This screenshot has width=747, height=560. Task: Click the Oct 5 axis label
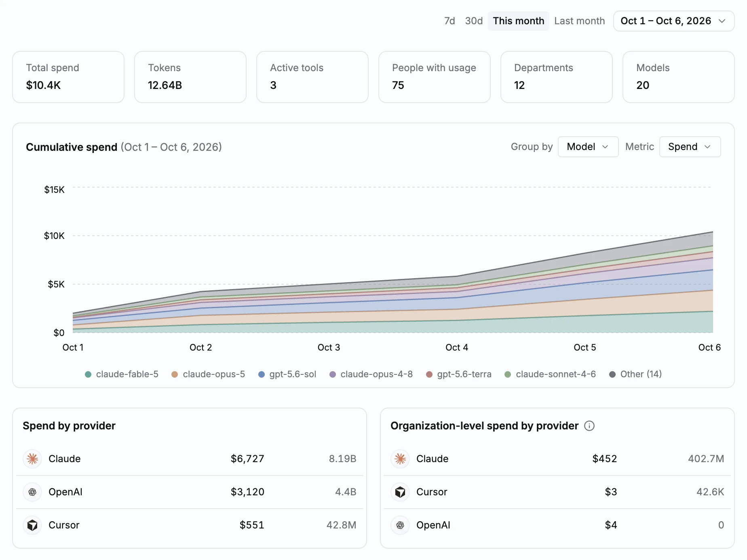point(585,348)
